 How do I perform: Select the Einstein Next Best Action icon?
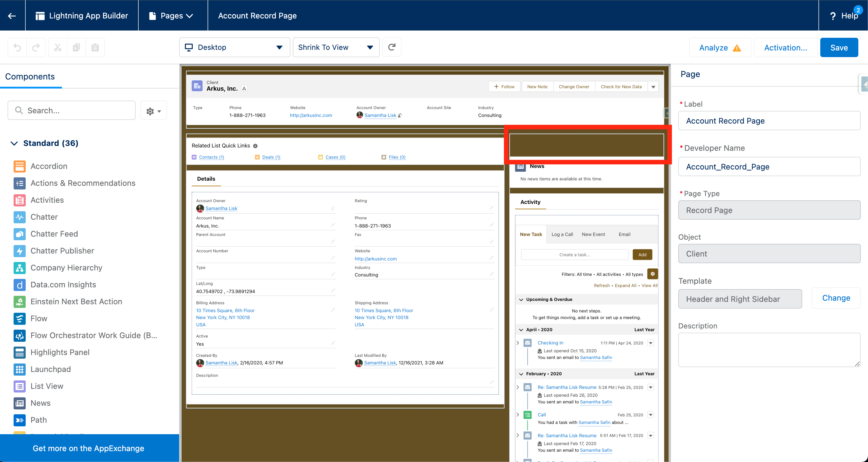[x=20, y=302]
